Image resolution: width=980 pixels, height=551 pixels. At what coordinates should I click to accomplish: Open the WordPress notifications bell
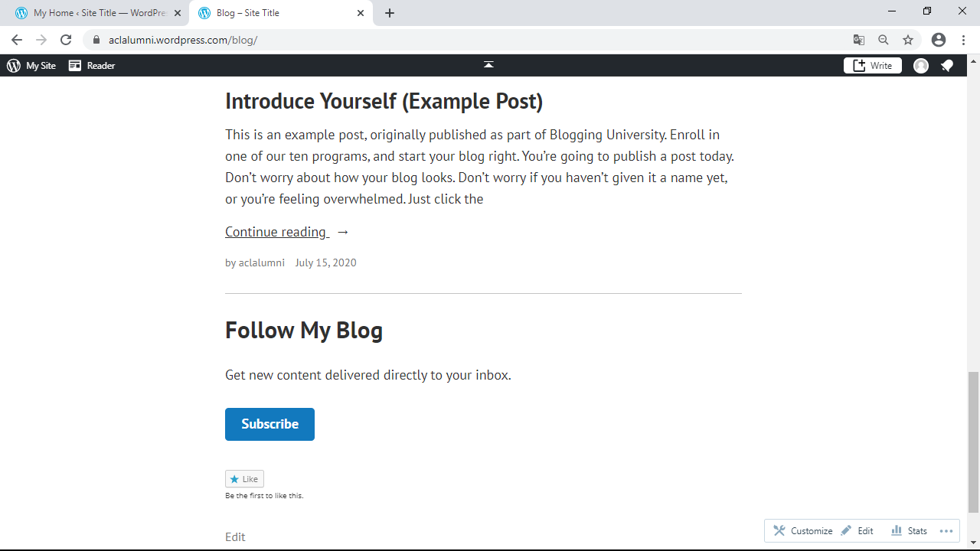tap(947, 66)
